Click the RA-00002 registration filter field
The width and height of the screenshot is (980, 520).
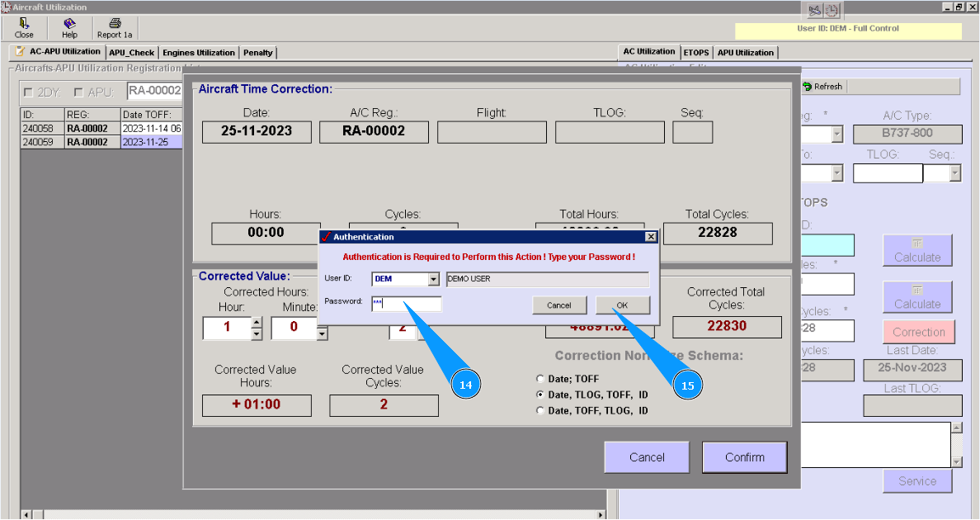coord(154,92)
